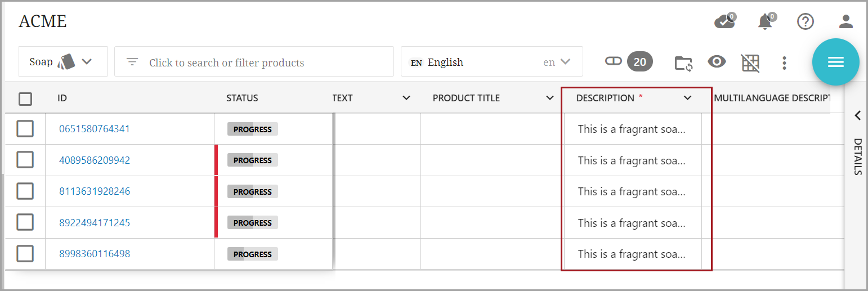
Task: Select checkbox for product 8922494171245
Action: tap(25, 222)
